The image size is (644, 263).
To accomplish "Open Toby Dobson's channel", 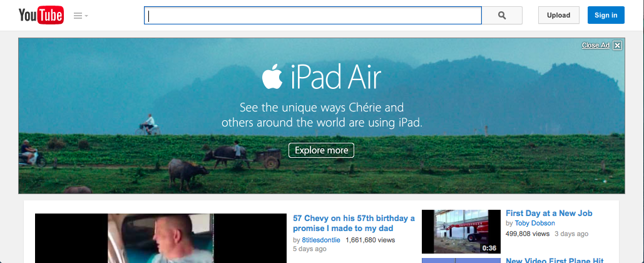I will 534,223.
